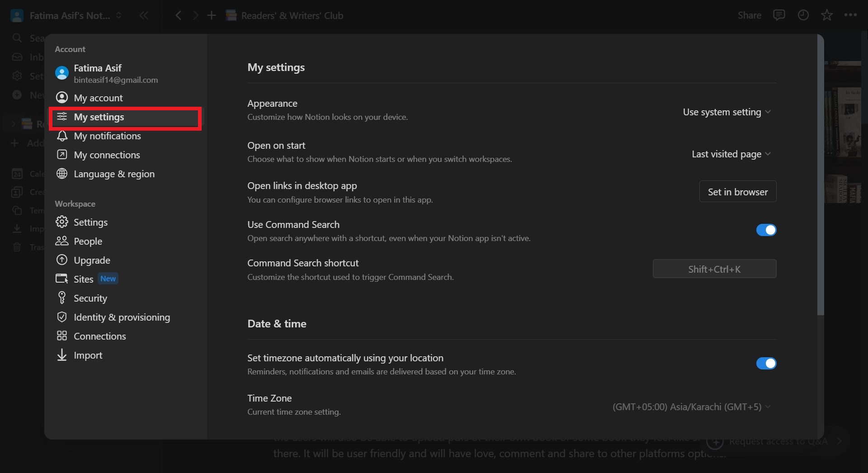Screen dimensions: 868x473
Task: Open Appearance 'Use system setting' dropdown
Action: (726, 112)
